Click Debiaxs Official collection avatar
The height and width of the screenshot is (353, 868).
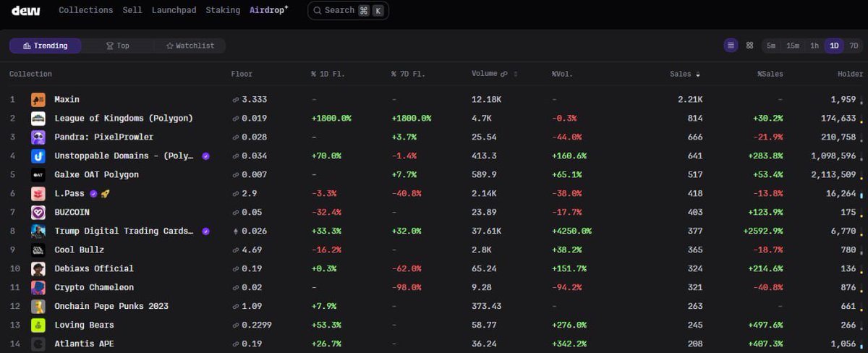click(38, 268)
